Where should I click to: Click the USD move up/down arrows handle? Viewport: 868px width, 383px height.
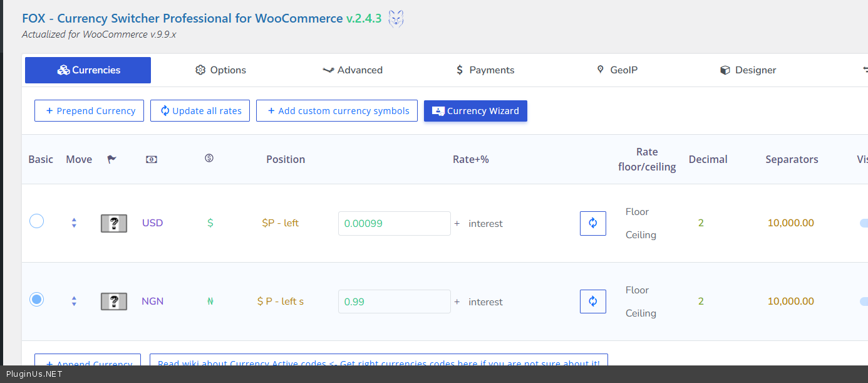(74, 223)
